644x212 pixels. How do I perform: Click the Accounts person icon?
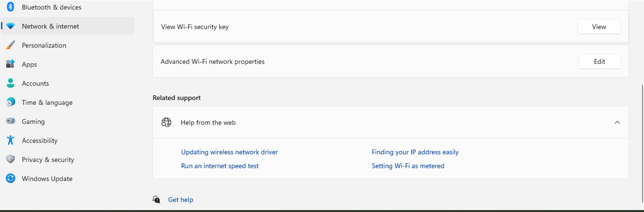point(10,83)
